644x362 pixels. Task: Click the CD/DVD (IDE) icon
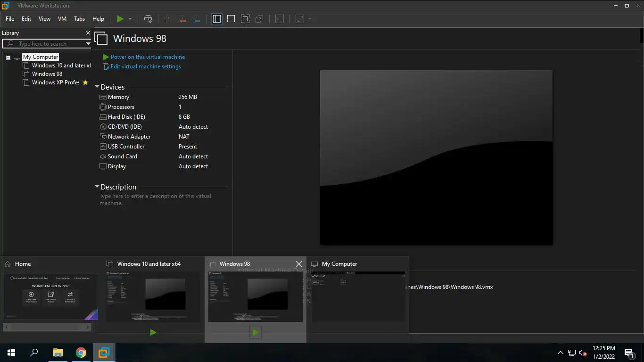coord(103,127)
